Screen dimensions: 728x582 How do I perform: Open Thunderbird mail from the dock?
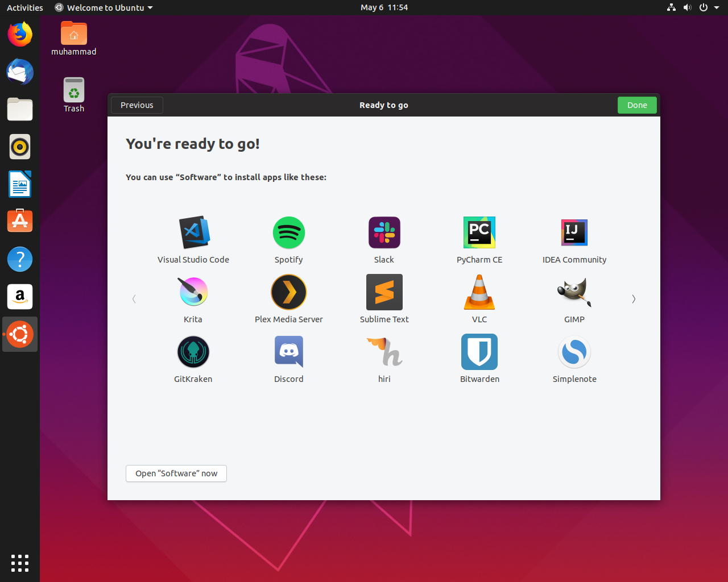(20, 72)
